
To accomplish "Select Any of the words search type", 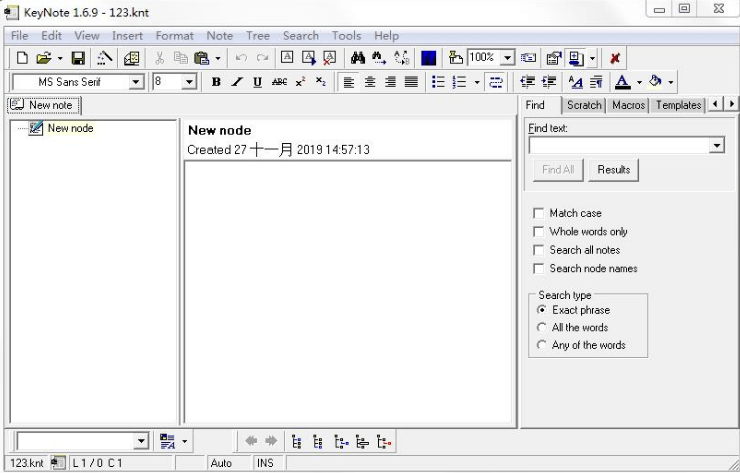I will click(x=542, y=345).
